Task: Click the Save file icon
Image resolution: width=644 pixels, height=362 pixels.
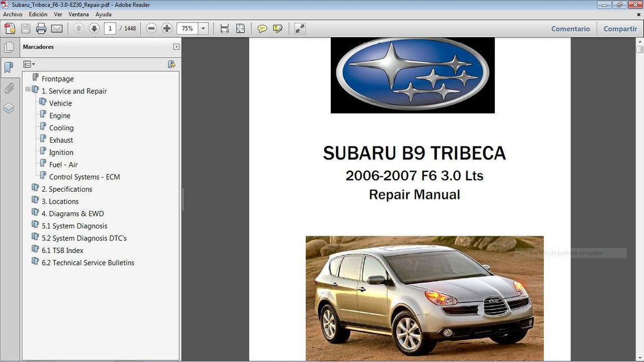Action: tap(25, 28)
